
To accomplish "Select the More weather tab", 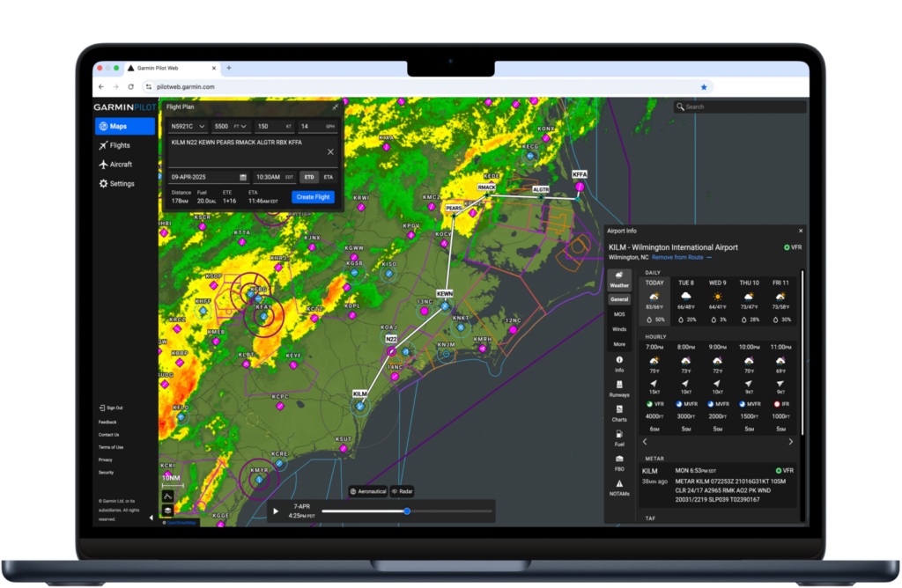I will [619, 344].
